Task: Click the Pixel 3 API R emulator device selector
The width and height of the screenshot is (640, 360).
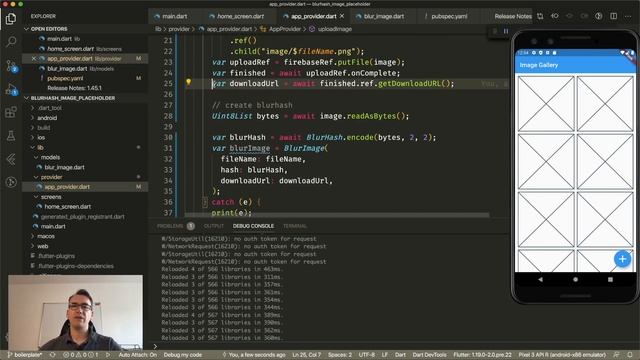Action: pos(562,355)
